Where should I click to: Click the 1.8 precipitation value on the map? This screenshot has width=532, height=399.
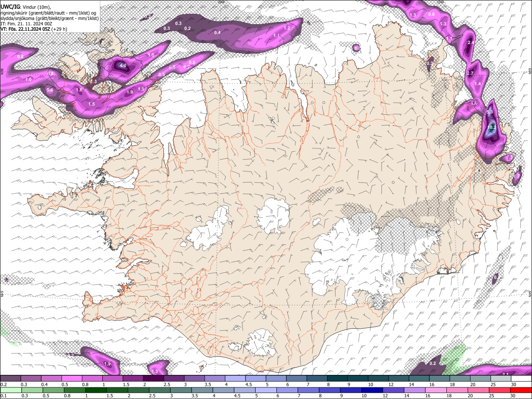tap(79, 90)
